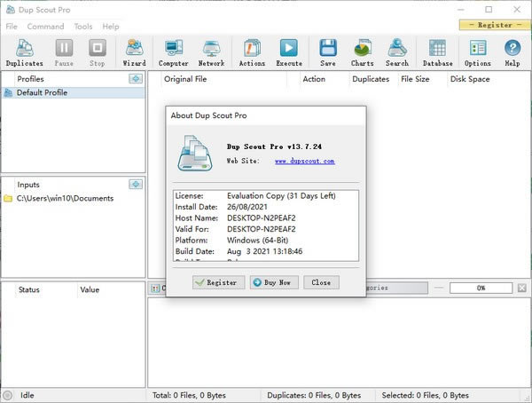
Task: Open the Wizard tool
Action: click(135, 52)
